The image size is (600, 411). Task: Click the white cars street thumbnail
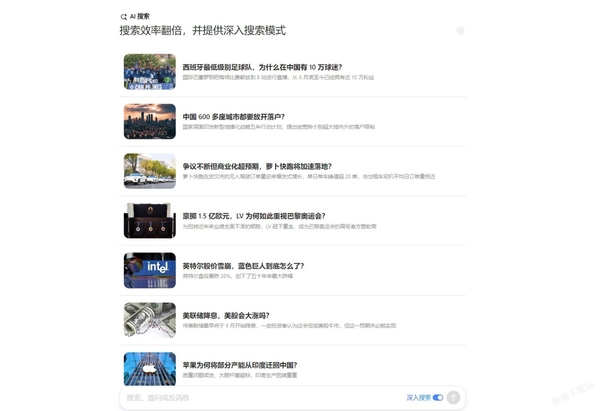click(150, 171)
